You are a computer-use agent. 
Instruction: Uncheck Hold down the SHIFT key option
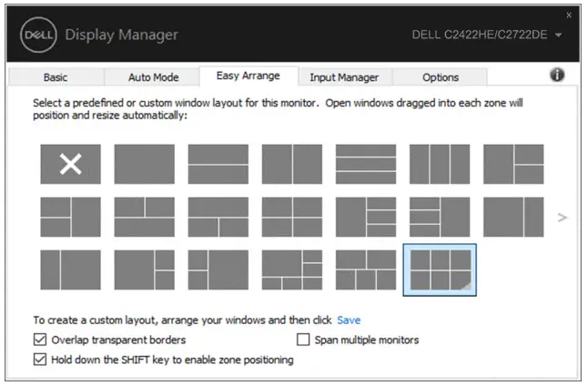tap(40, 360)
